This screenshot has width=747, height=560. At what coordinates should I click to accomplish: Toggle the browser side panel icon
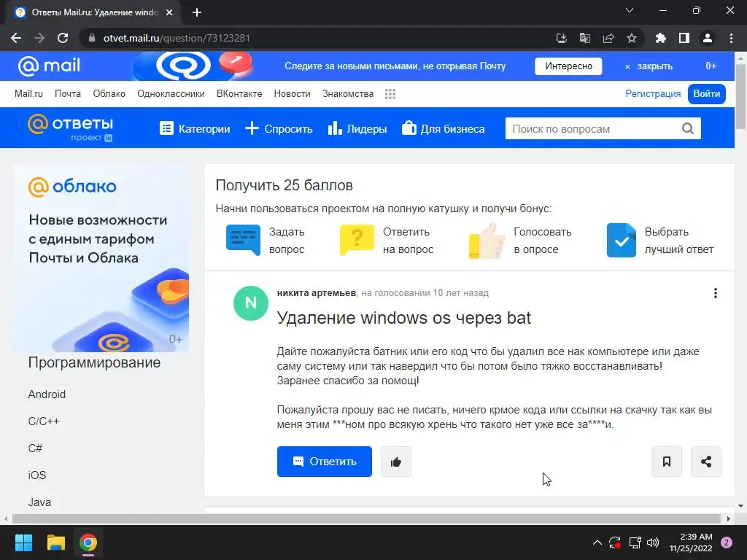pos(684,38)
